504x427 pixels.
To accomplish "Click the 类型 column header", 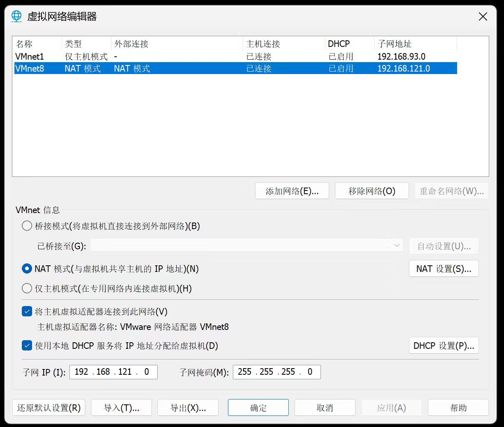I will pos(86,44).
